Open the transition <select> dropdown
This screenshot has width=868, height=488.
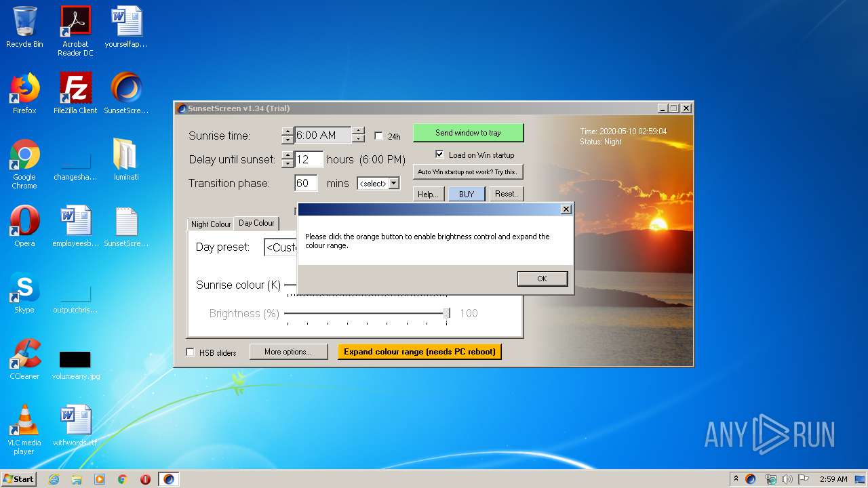point(378,183)
